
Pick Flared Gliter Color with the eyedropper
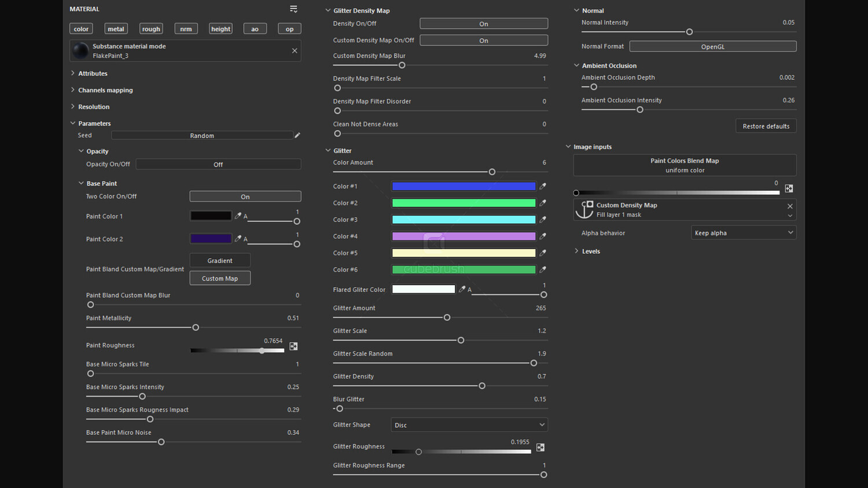(x=462, y=289)
